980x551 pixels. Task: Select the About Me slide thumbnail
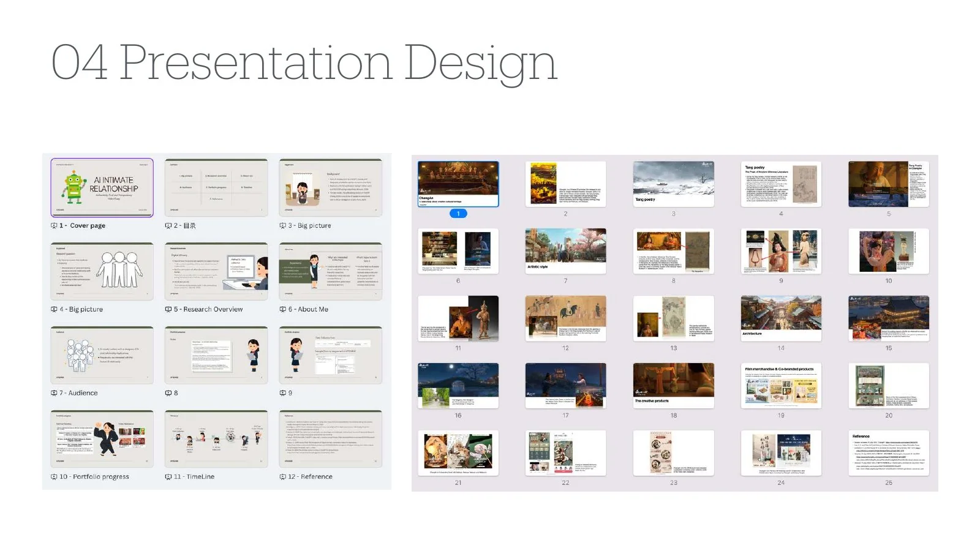[x=331, y=271]
